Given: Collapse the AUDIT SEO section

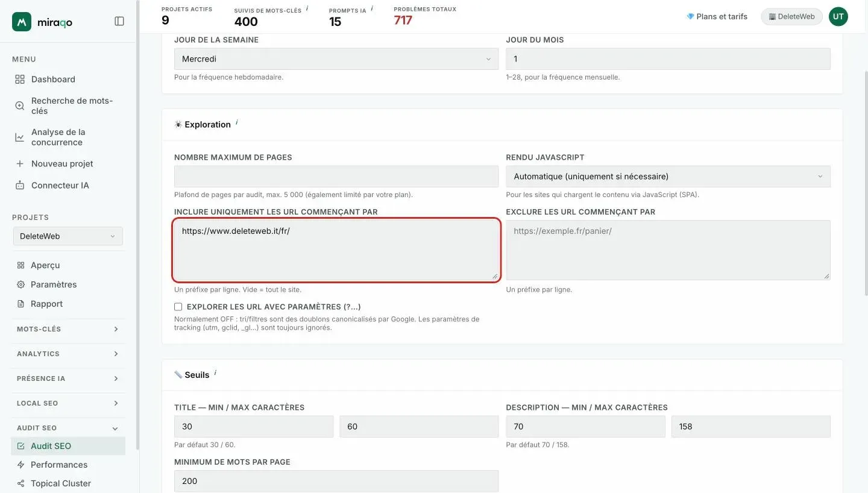Looking at the screenshot, I should 68,428.
